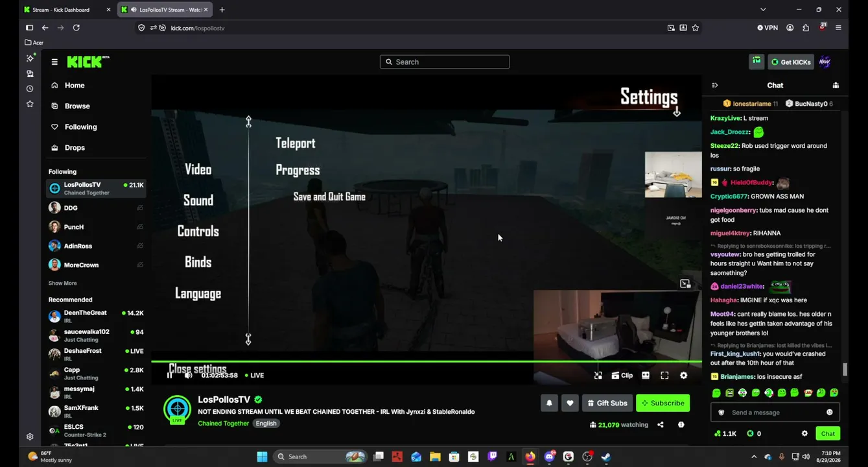
Task: Switch to the Stream - Kick Dashboard tab
Action: point(66,10)
